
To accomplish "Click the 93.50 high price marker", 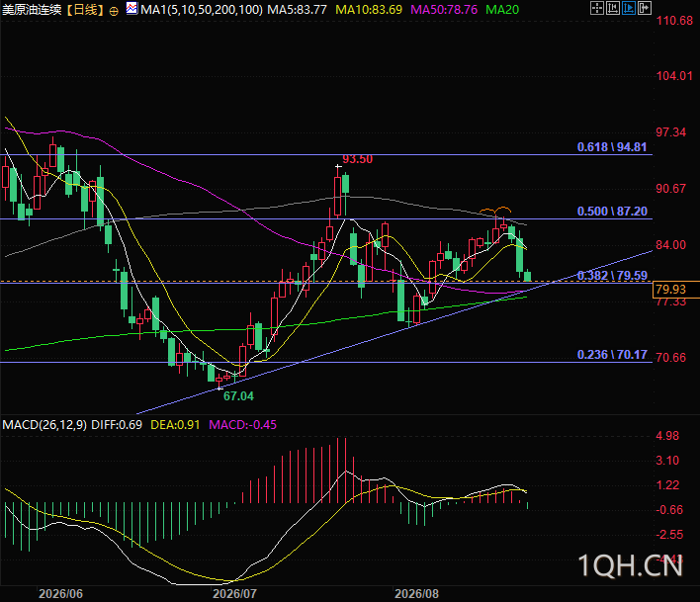I will point(357,159).
